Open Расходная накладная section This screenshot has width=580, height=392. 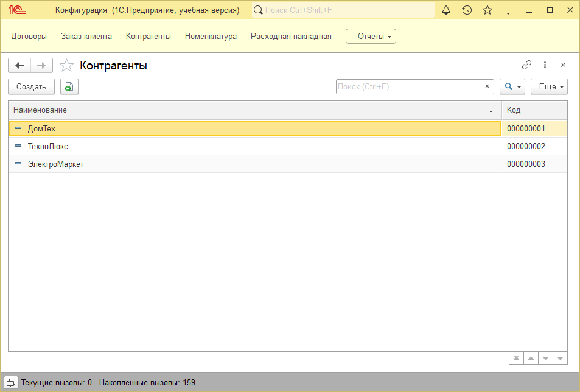(291, 37)
